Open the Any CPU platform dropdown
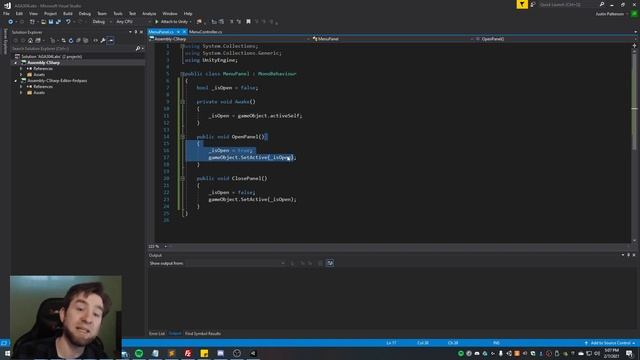Image resolution: width=640 pixels, height=360 pixels. point(133,22)
